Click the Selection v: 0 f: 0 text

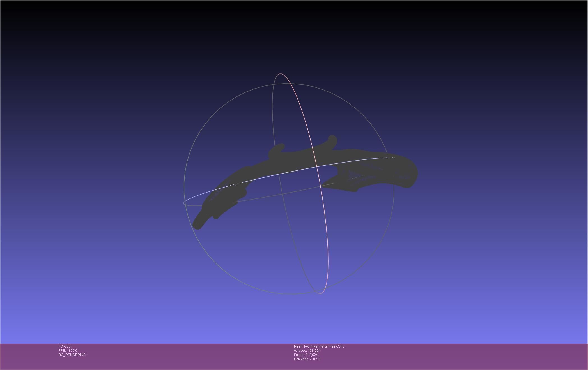click(x=307, y=359)
